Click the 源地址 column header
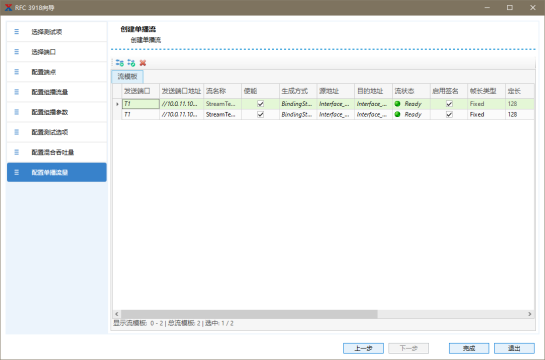This screenshot has height=360, width=545. (335, 91)
